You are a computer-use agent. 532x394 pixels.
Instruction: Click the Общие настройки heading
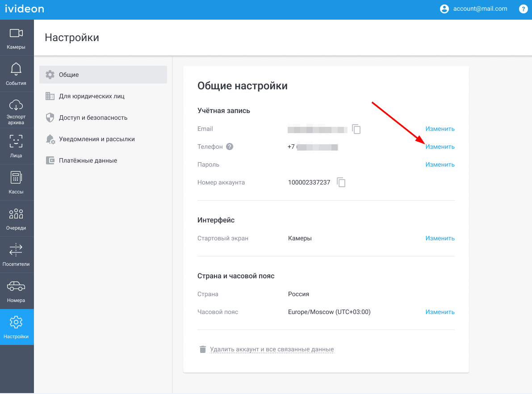click(242, 86)
